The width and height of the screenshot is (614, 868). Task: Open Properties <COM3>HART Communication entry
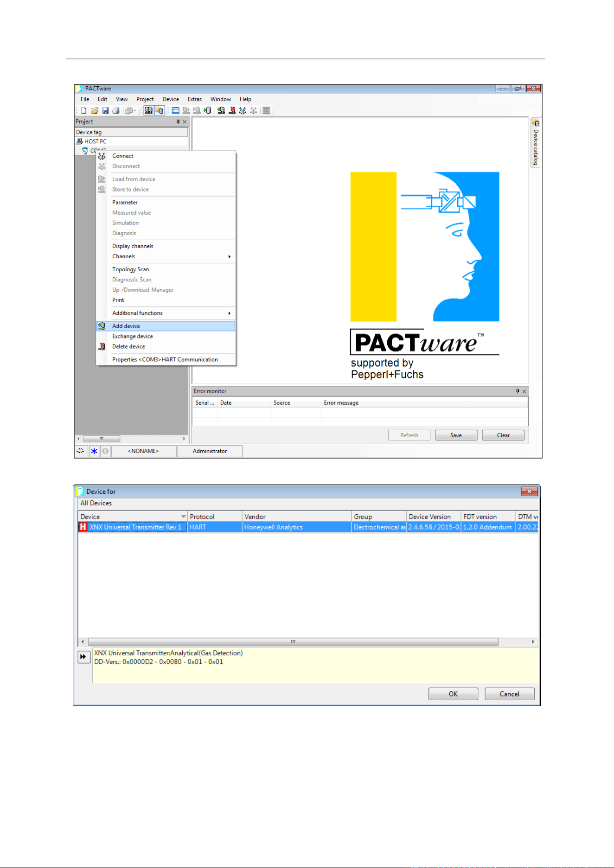[x=166, y=359]
